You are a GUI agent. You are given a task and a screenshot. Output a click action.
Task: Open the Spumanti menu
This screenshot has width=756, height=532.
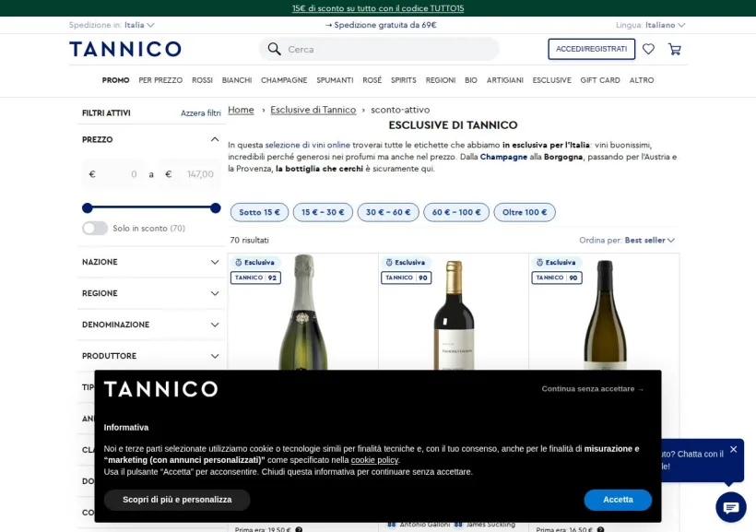tap(335, 80)
